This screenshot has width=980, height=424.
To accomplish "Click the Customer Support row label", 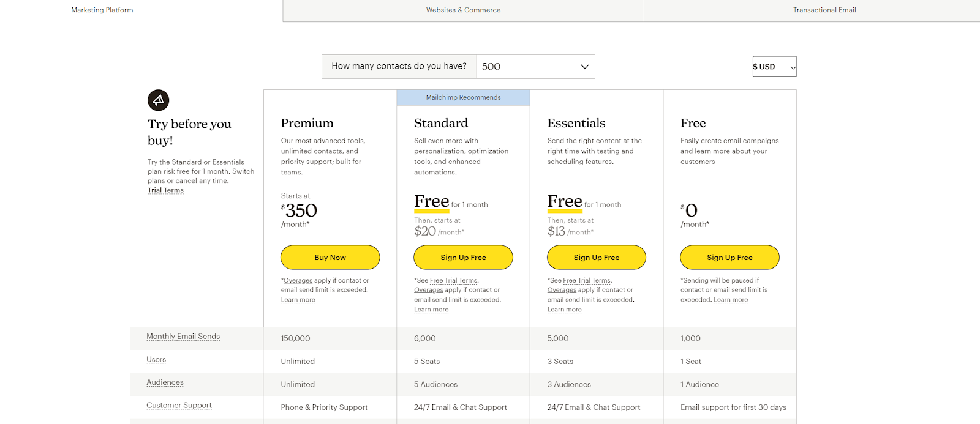I will (179, 406).
